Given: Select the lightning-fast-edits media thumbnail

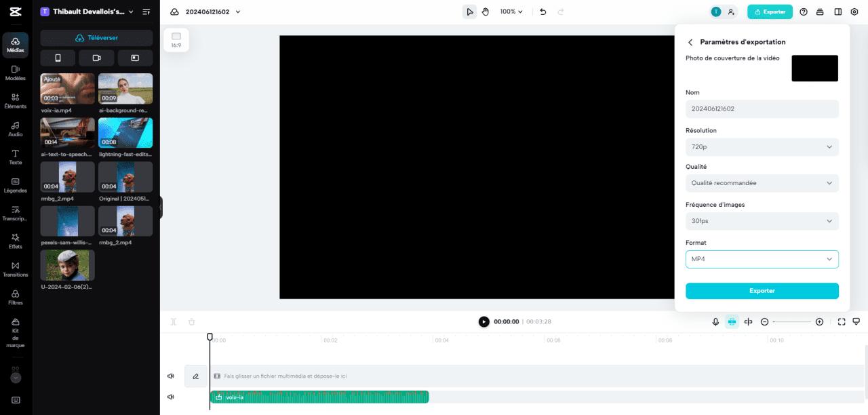Looking at the screenshot, I should 125,133.
